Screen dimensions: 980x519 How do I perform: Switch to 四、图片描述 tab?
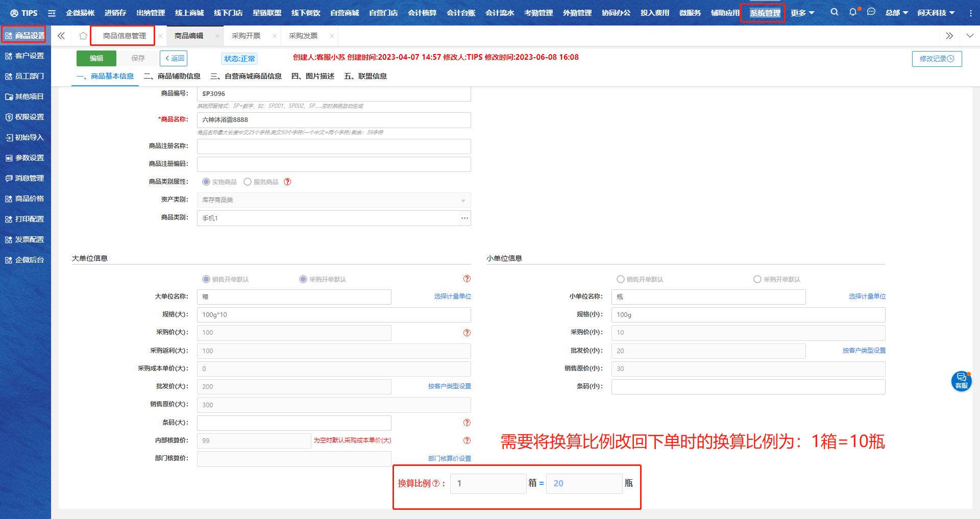312,76
